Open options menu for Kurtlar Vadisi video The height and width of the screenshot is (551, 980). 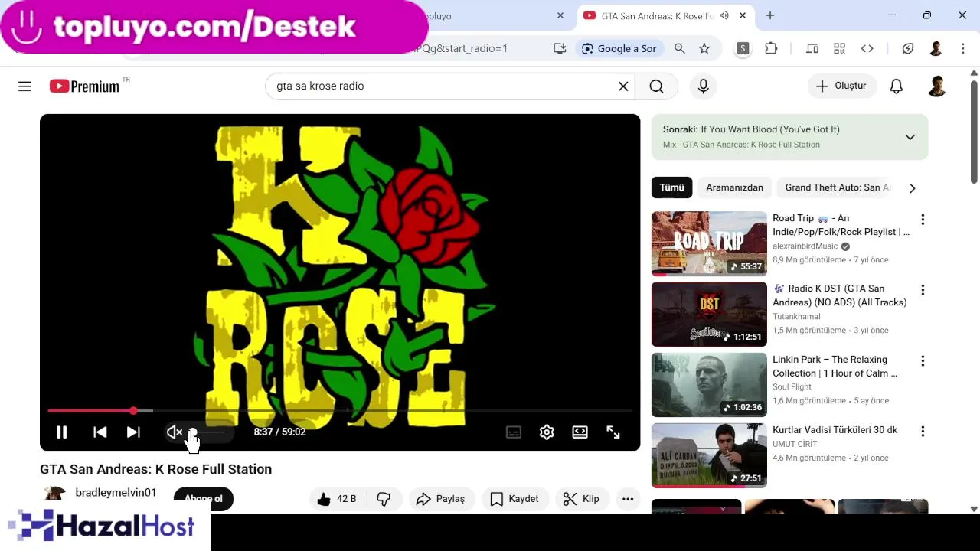[923, 431]
